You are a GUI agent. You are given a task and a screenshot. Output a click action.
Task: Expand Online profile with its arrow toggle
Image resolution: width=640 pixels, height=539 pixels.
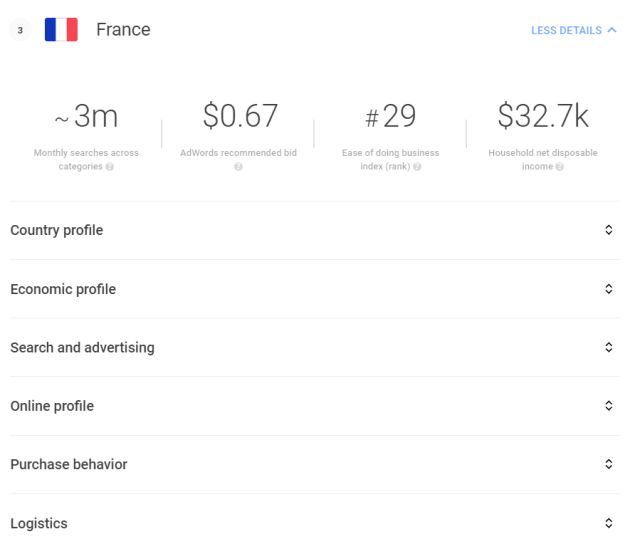tap(609, 406)
